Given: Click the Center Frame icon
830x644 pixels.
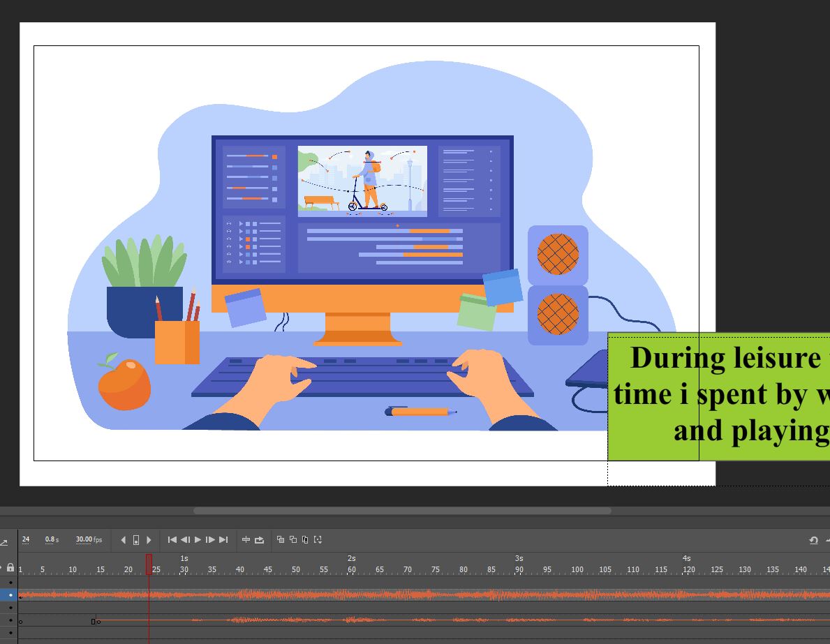Looking at the screenshot, I should pos(246,539).
